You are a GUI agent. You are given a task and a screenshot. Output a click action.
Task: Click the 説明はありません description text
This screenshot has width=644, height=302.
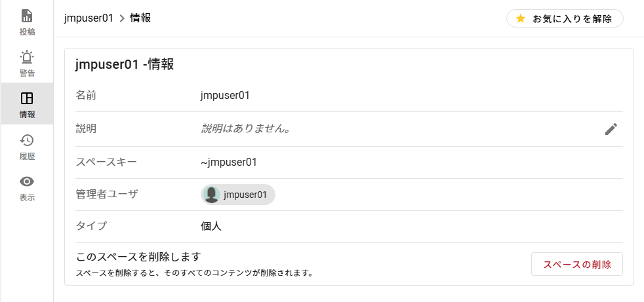[x=246, y=128]
